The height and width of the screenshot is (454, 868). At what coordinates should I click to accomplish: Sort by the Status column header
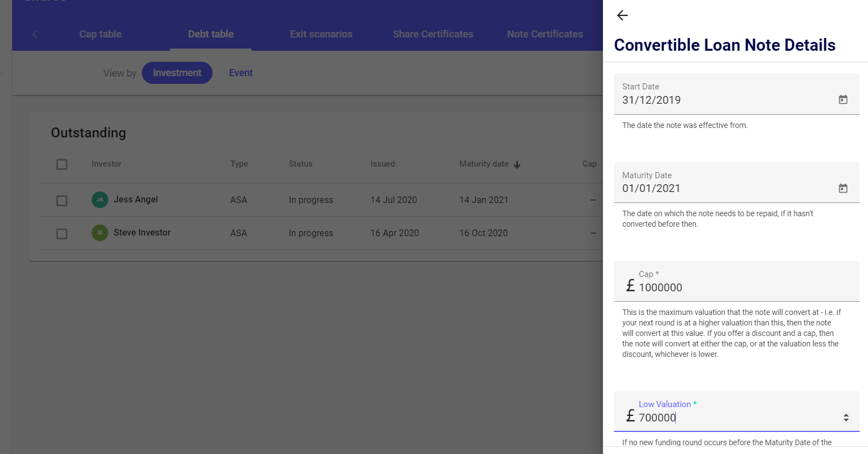300,164
